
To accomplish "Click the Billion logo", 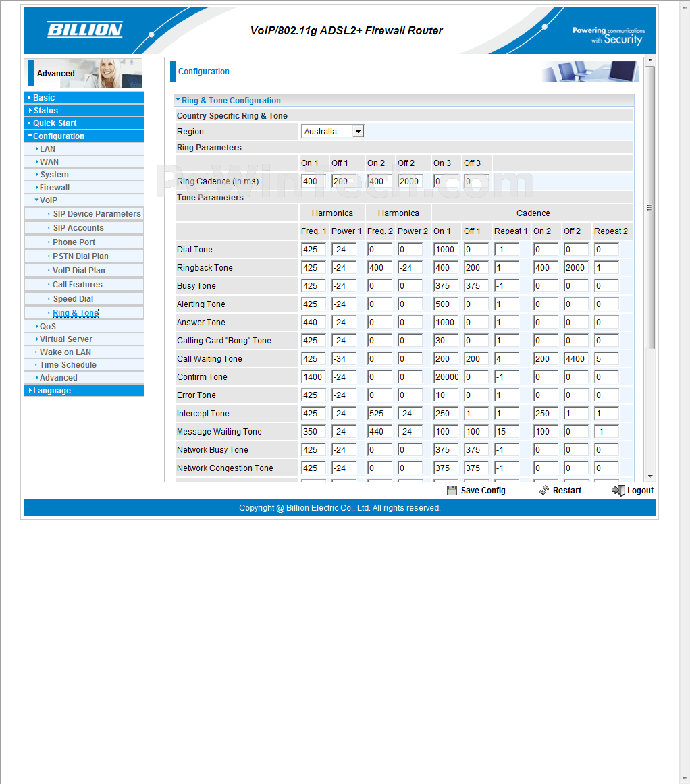I will 84,30.
